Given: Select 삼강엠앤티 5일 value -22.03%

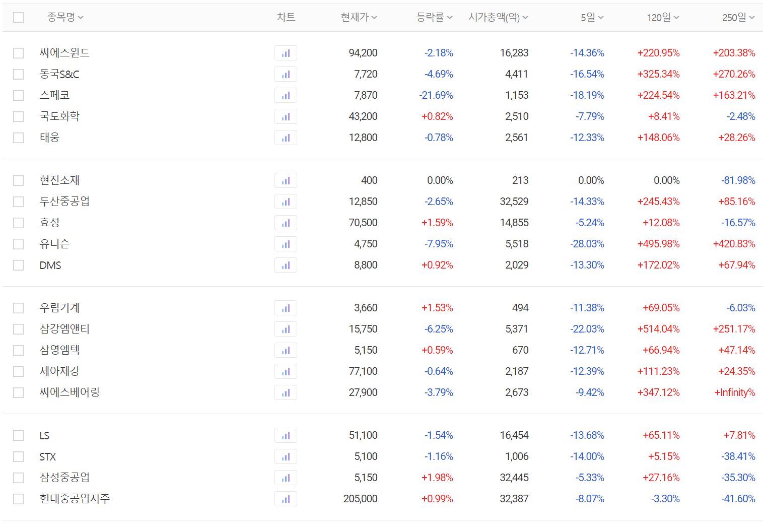Looking at the screenshot, I should 587,329.
